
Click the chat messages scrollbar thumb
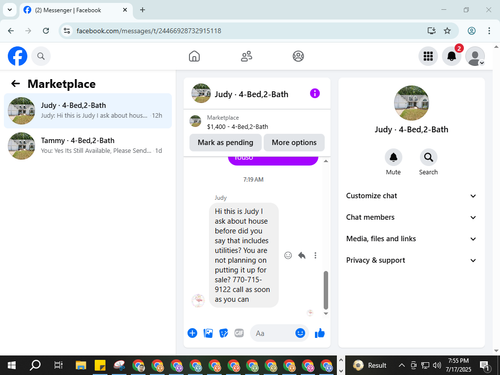(326, 290)
